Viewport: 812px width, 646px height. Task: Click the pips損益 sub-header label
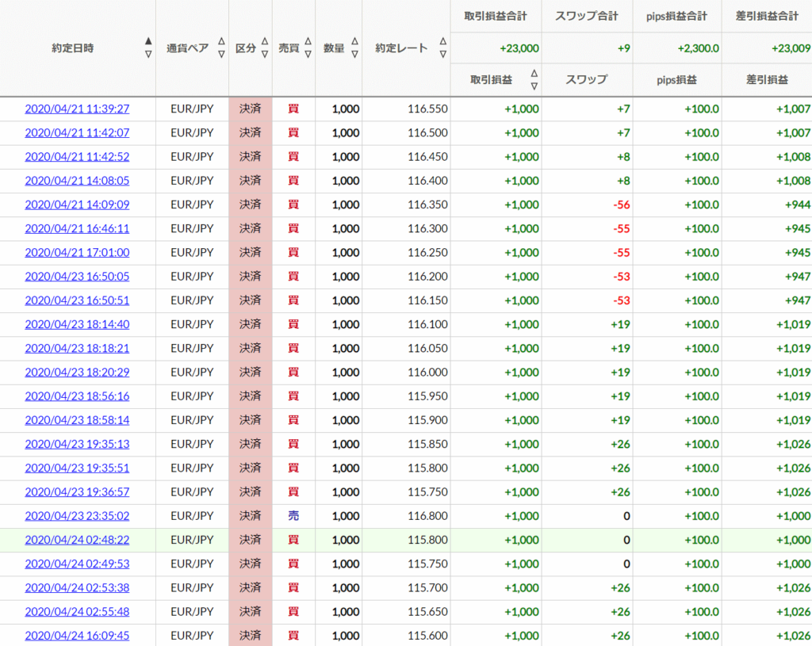[677, 80]
